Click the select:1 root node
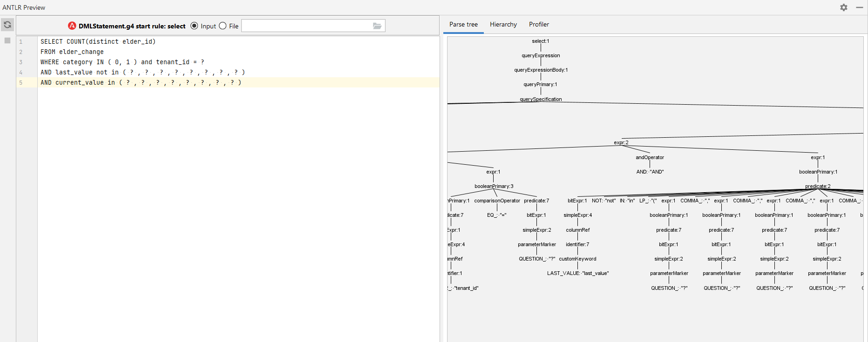The height and width of the screenshot is (342, 868). tap(541, 41)
